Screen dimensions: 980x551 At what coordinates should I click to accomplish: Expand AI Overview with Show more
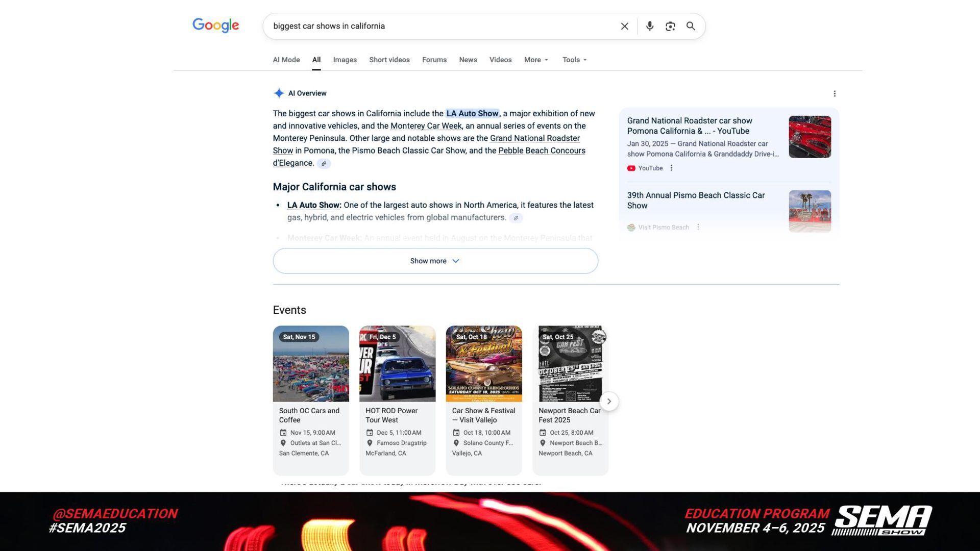[x=435, y=261]
